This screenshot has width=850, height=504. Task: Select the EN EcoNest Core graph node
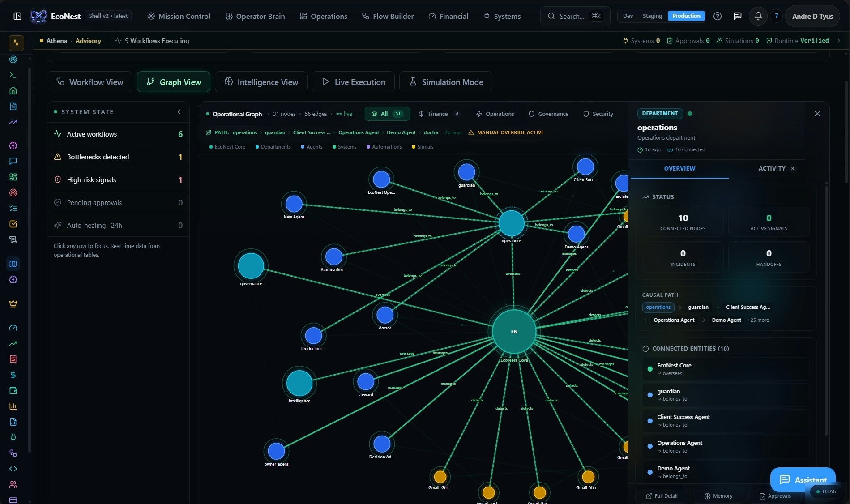pos(514,332)
